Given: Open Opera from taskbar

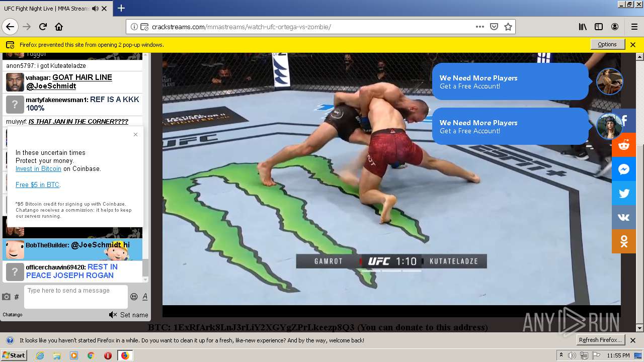Looking at the screenshot, I should [x=108, y=355].
